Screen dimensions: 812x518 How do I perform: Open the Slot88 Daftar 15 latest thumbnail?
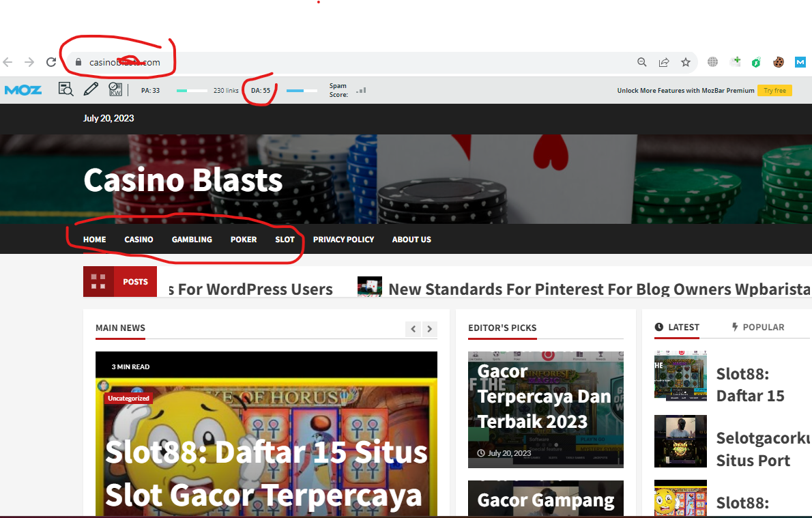click(680, 377)
